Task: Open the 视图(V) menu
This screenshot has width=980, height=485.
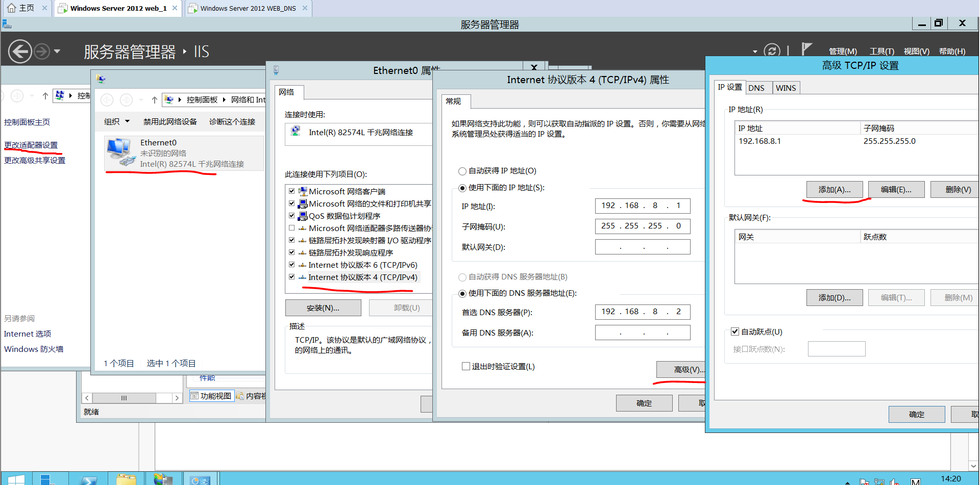Action: click(916, 52)
